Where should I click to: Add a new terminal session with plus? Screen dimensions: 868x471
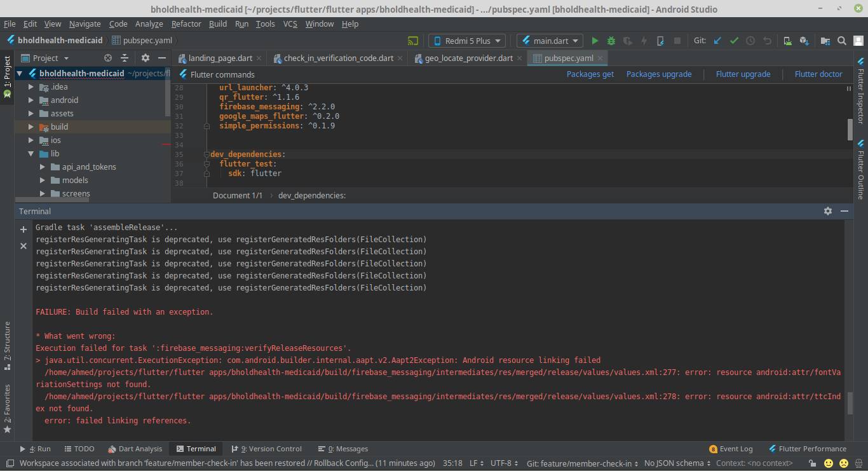(x=24, y=229)
